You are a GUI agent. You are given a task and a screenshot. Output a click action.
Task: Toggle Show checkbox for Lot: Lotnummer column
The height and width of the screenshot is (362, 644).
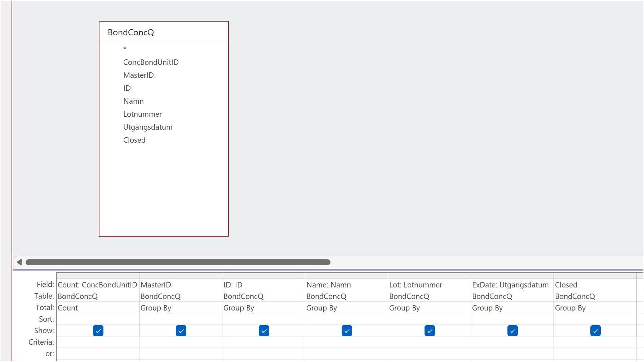pyautogui.click(x=429, y=330)
